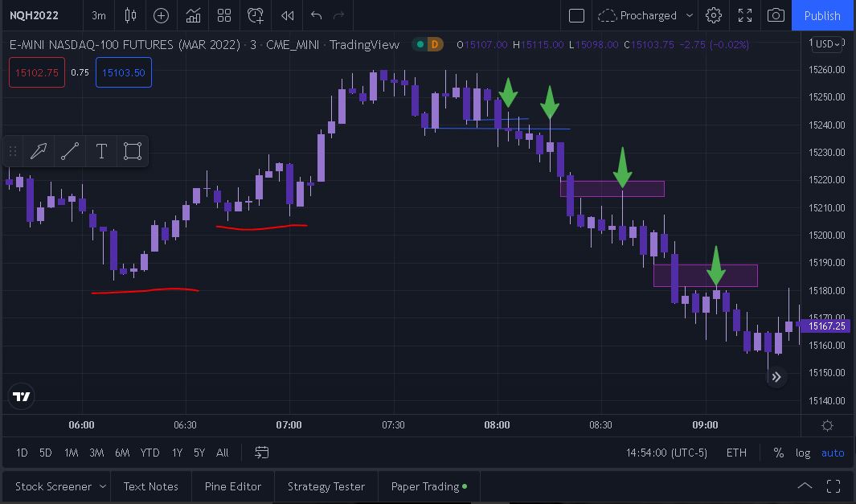The image size is (856, 504).
Task: Open the timezone menu showing UTC-5
Action: (666, 453)
